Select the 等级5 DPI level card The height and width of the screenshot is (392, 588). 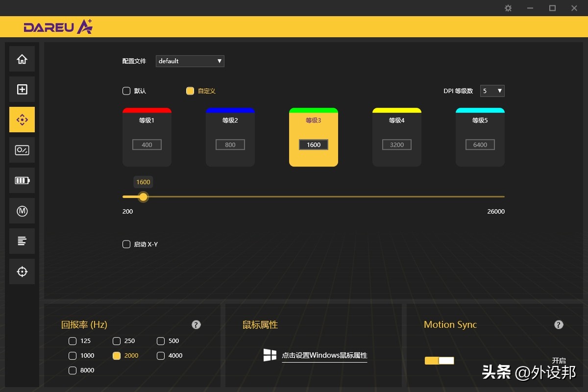pos(480,137)
